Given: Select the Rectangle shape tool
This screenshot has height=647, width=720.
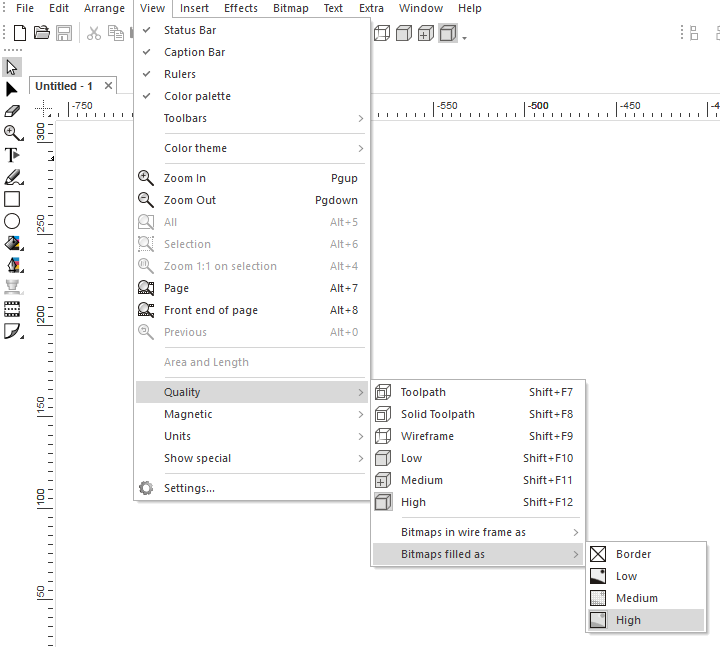Looking at the screenshot, I should 12,199.
